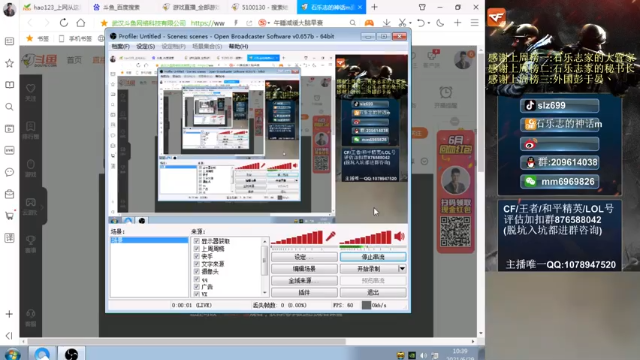Click 停止串流 to stop streaming
Screen dimensions: 640x360
tap(373, 257)
